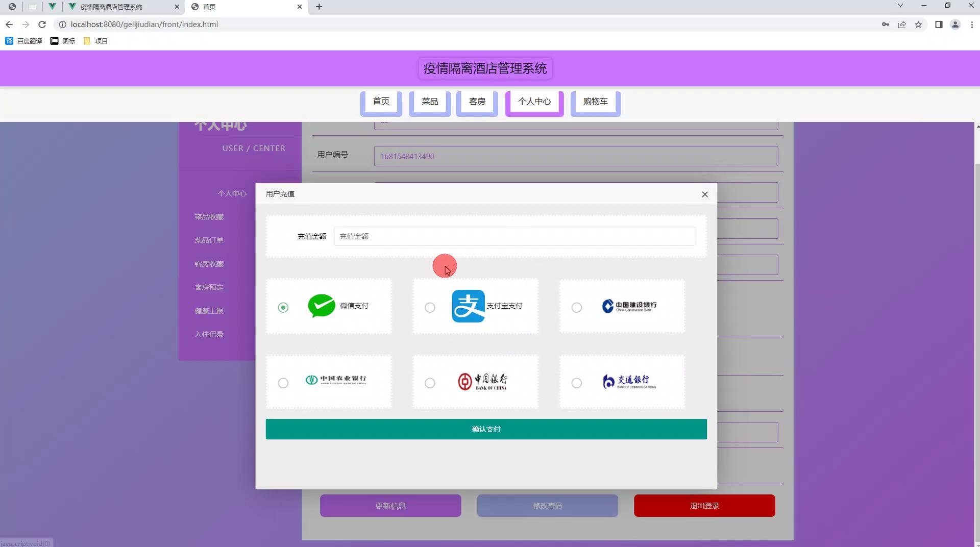The width and height of the screenshot is (980, 547).
Task: Confirm payment with 确认支付 button
Action: coord(486,429)
